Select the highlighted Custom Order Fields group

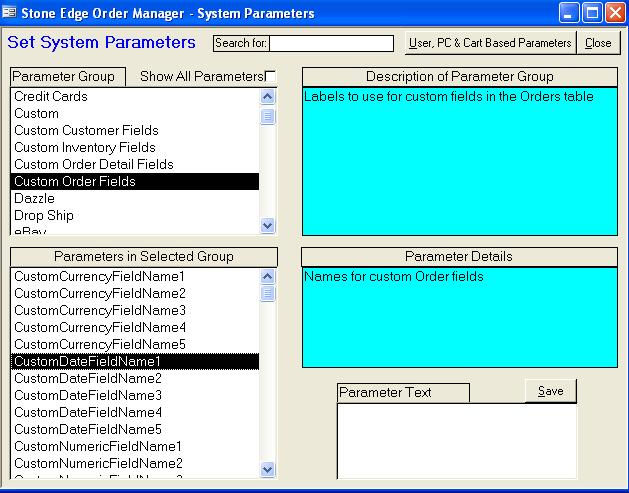click(135, 181)
